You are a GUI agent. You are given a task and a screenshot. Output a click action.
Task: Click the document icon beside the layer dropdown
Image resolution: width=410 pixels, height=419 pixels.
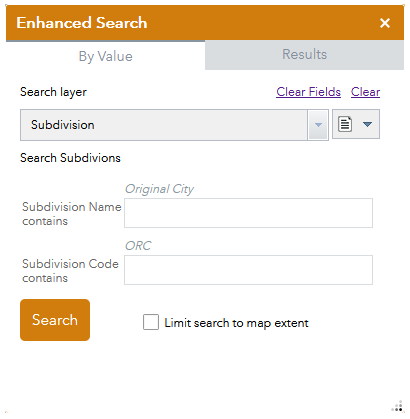(345, 124)
